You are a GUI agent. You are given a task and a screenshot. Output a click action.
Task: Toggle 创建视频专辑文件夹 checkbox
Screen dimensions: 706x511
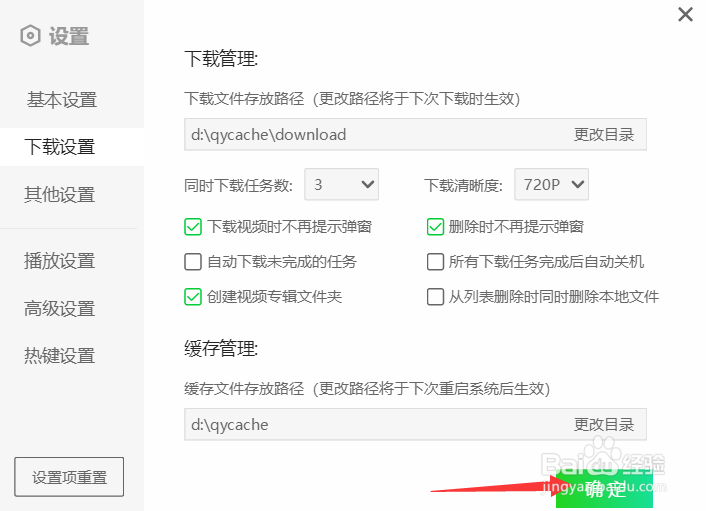[193, 297]
